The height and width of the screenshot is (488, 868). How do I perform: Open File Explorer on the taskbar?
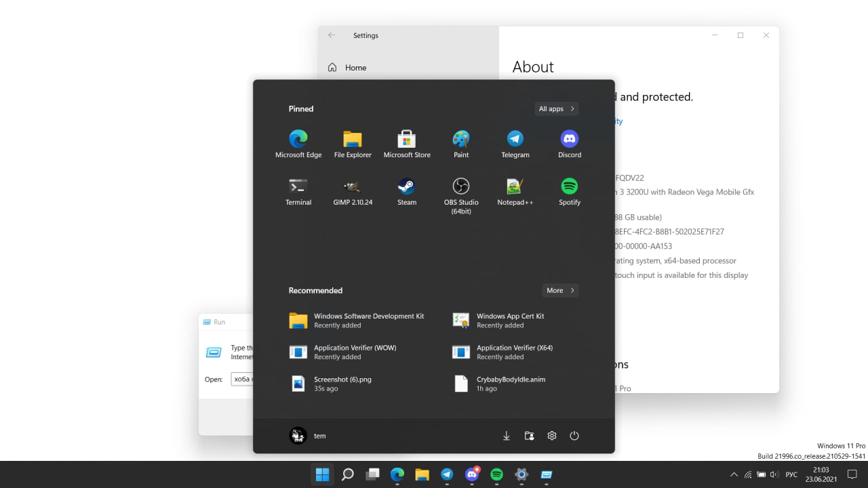pyautogui.click(x=422, y=474)
